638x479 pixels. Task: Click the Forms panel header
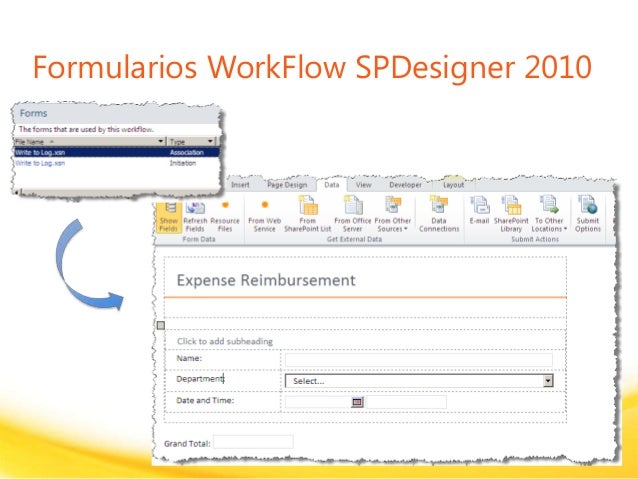coord(33,113)
